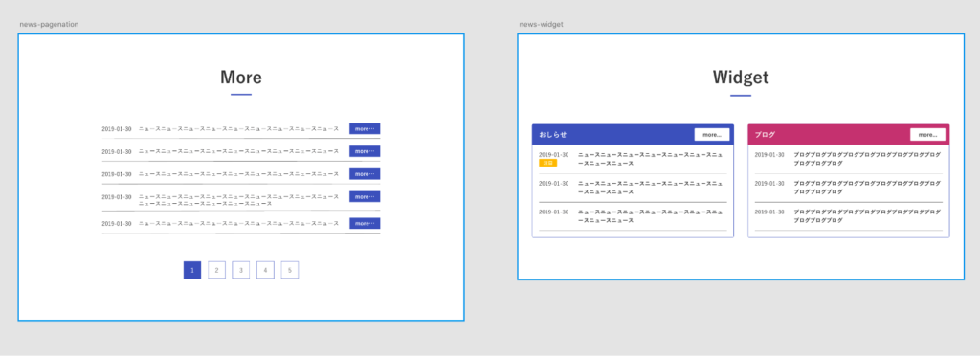The width and height of the screenshot is (980, 357).
Task: Go to pagination page 3
Action: [x=240, y=270]
